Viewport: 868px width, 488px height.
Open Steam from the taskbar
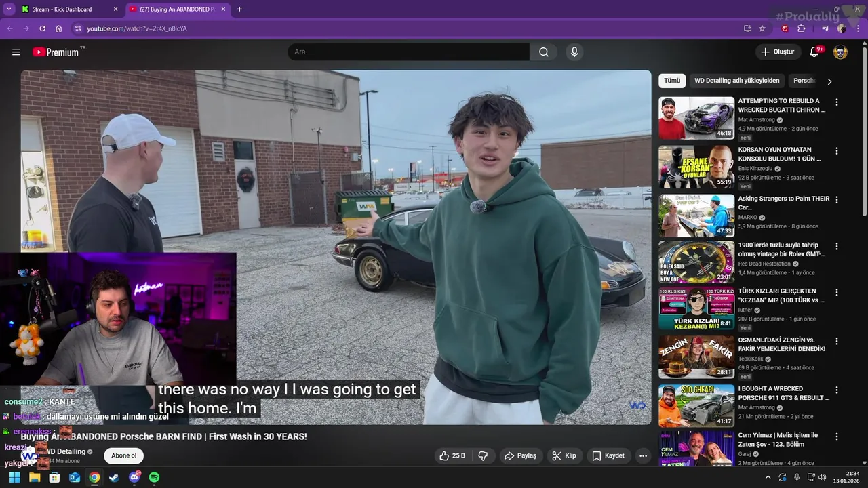coord(115,477)
